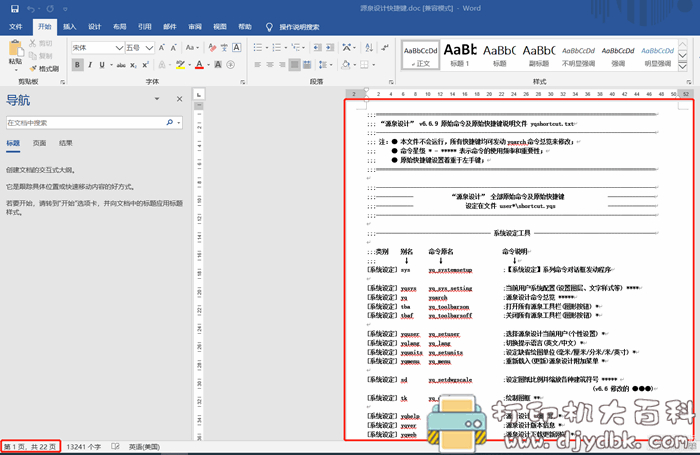700x455 pixels.
Task: Toggle italic formatting I
Action: coord(90,65)
